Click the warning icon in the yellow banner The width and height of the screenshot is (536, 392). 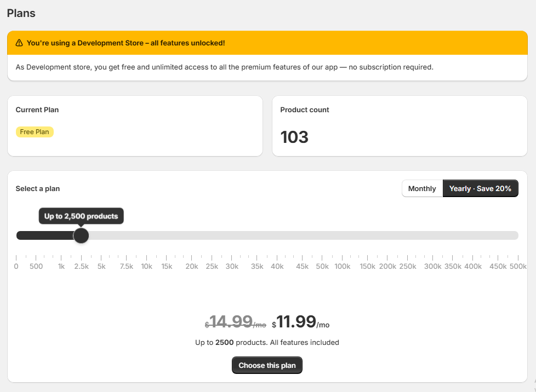(19, 43)
